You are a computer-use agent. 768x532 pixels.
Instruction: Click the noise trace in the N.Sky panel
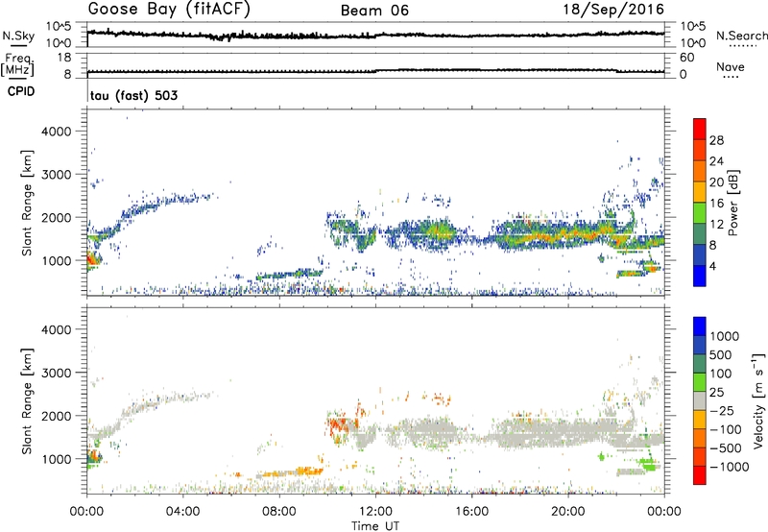[x=375, y=35]
